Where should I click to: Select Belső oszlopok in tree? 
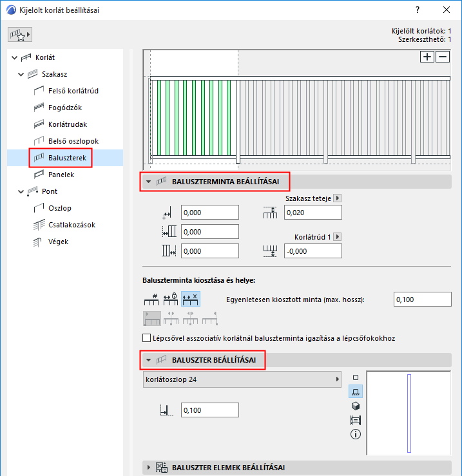point(73,141)
